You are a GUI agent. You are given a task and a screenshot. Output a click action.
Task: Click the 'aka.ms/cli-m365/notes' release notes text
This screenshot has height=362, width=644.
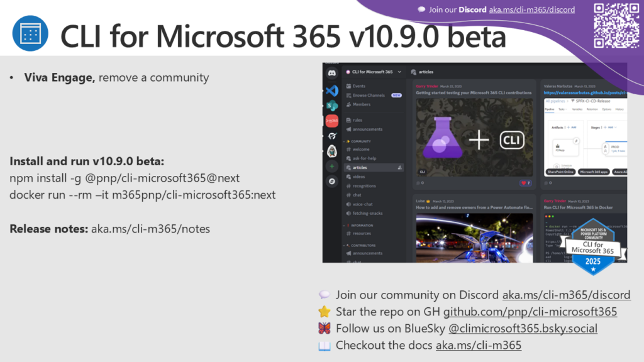(x=150, y=229)
